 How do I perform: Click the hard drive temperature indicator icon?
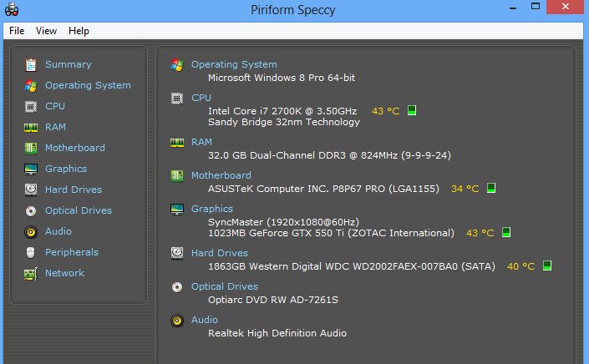click(x=547, y=266)
